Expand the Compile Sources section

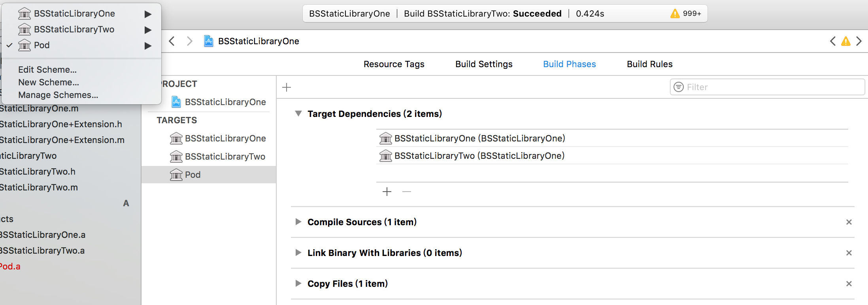[x=298, y=222]
